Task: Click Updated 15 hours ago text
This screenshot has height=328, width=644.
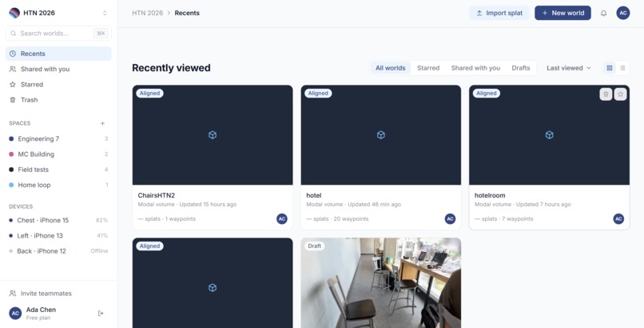Action: (208, 204)
